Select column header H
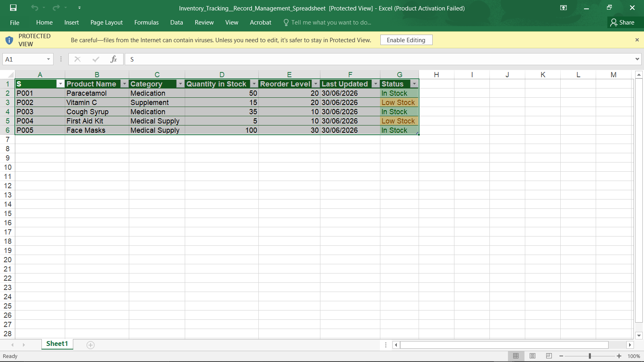This screenshot has width=644, height=362. tap(436, 74)
